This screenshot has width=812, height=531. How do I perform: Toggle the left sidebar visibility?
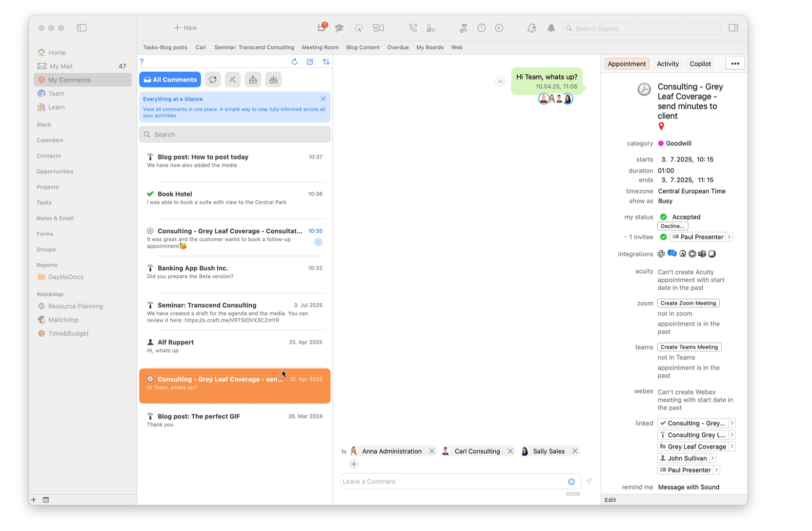click(x=81, y=28)
